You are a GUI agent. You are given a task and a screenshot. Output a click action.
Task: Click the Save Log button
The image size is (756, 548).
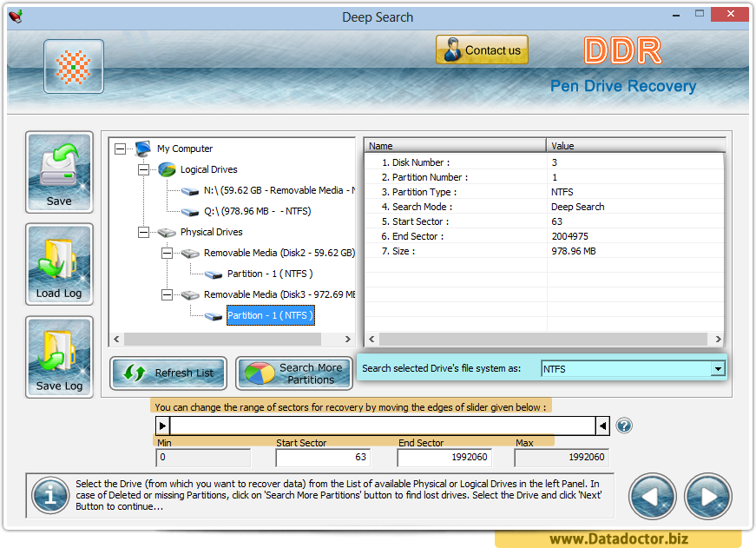pos(59,357)
